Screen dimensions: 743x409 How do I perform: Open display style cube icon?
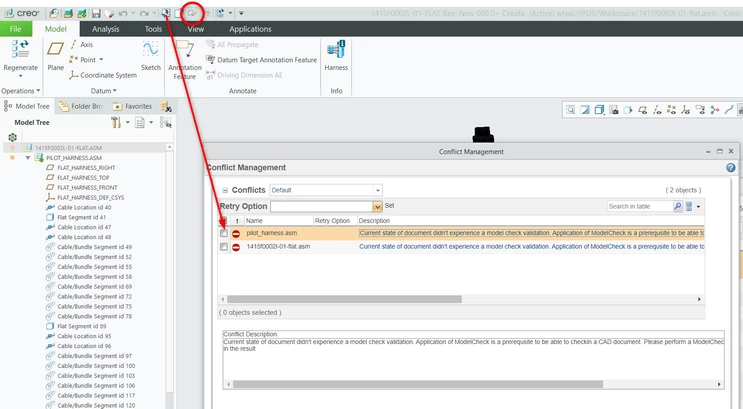coord(599,110)
